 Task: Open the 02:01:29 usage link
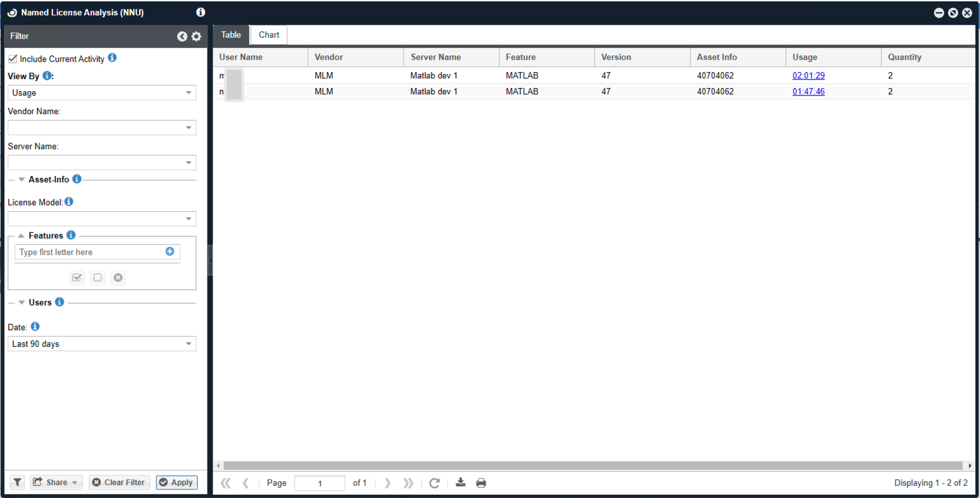[x=809, y=75]
